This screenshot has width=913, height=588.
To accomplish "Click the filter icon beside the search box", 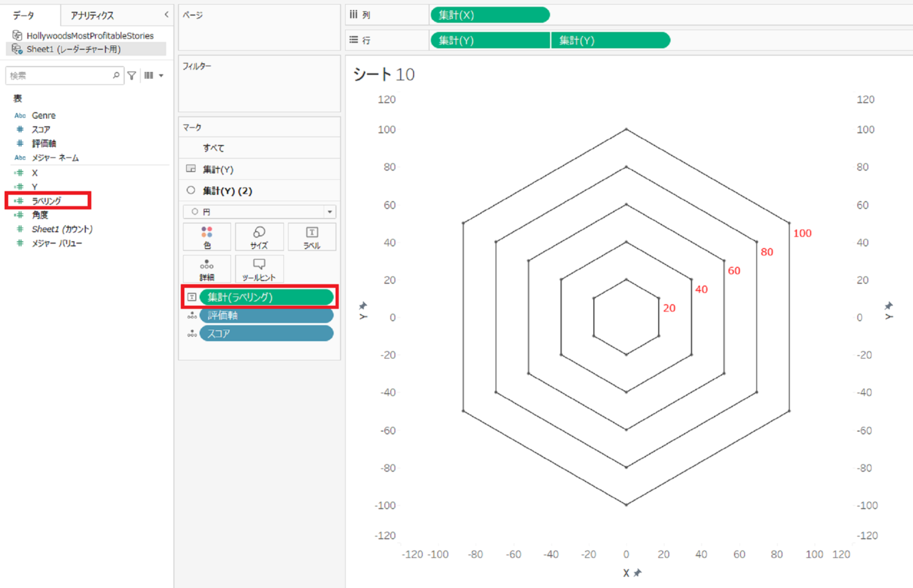I will point(132,75).
